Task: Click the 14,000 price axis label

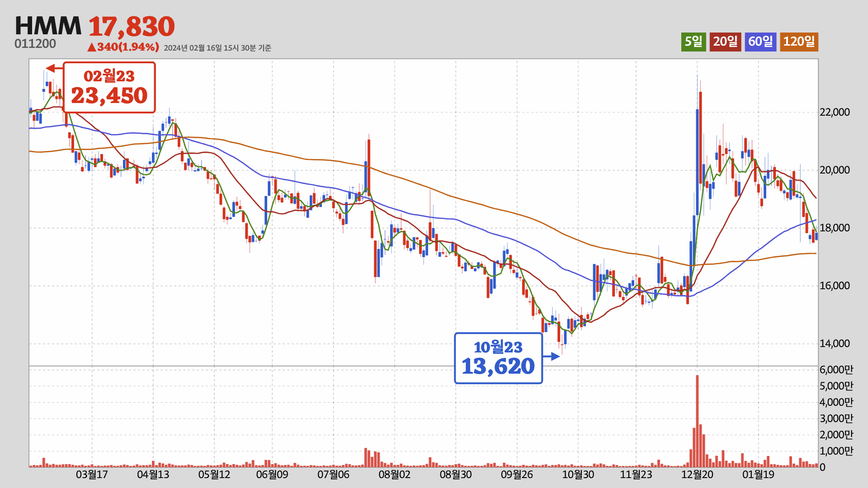Action: [835, 343]
